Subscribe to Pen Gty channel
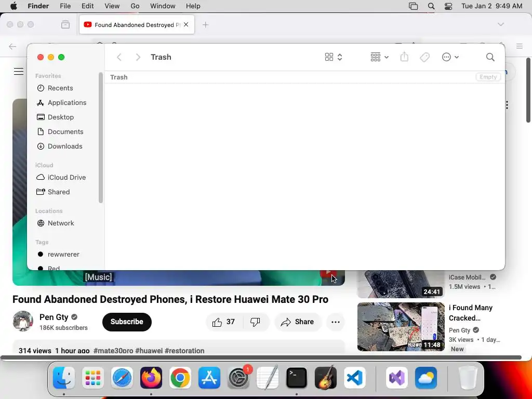This screenshot has height=399, width=532. pyautogui.click(x=127, y=322)
